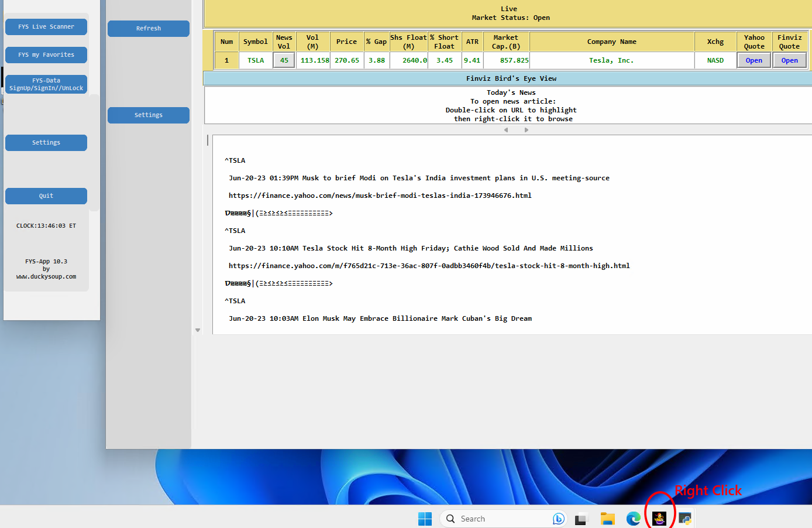Viewport: 812px width, 528px height.
Task: Quit the FYS application
Action: tap(46, 196)
